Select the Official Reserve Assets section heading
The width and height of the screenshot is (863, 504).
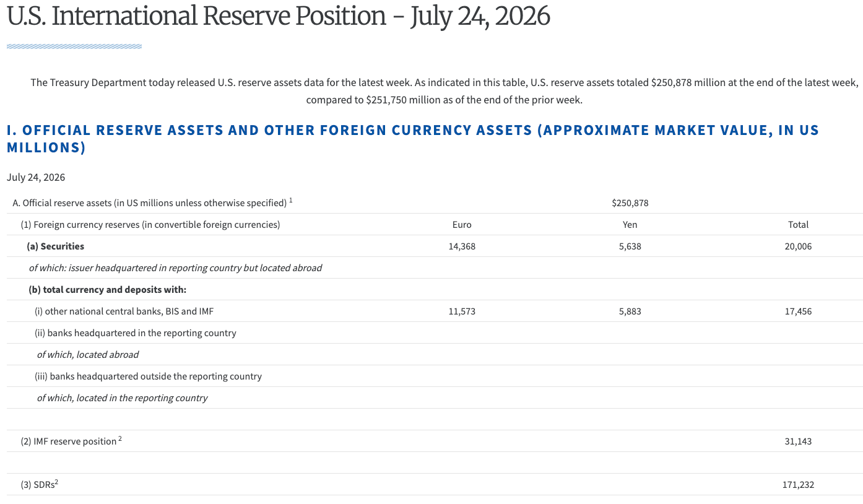pyautogui.click(x=413, y=139)
